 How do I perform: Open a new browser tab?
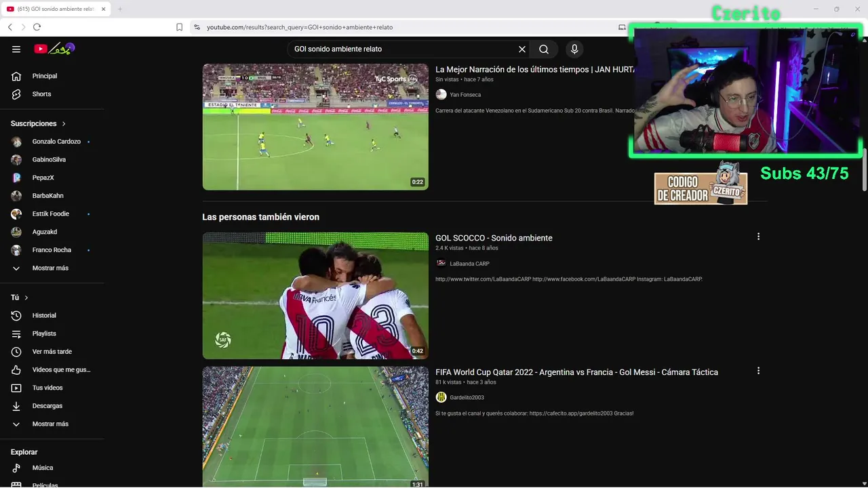pyautogui.click(x=120, y=9)
